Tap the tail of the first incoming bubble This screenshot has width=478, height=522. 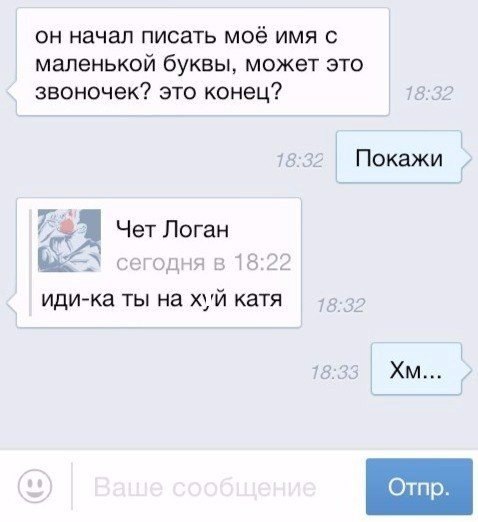[x=12, y=92]
